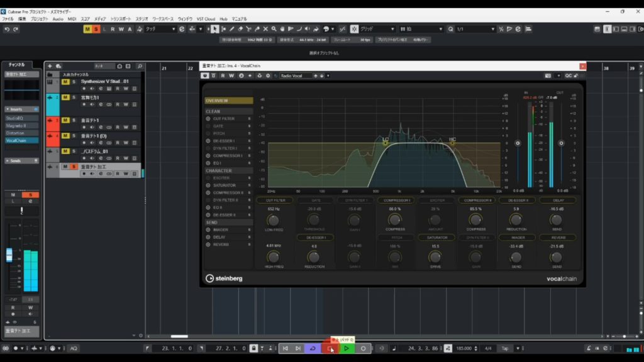This screenshot has width=644, height=362.
Task: Enable the EXCITER module power toggle
Action: click(x=208, y=178)
